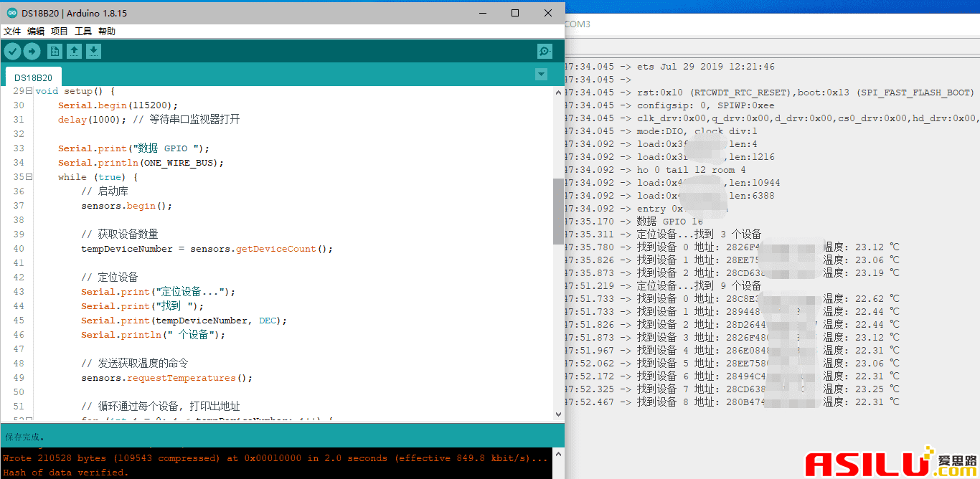Viewport: 980px width, 479px height.
Task: Click the comment 获取设备数量
Action: pyautogui.click(x=120, y=234)
